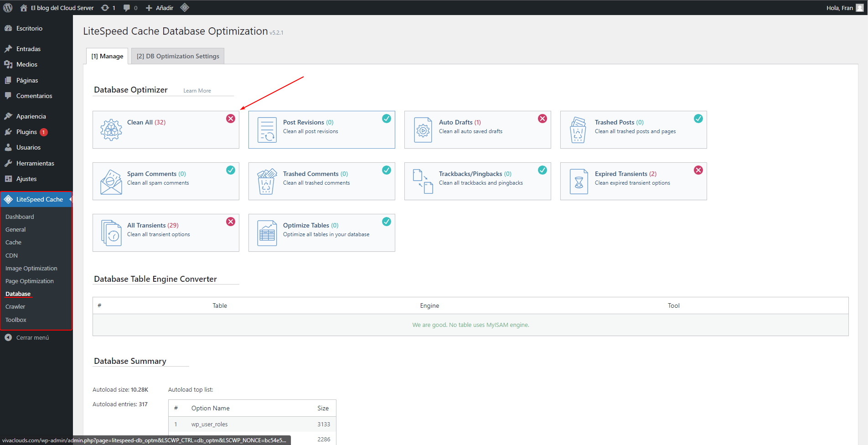This screenshot has width=868, height=445.
Task: Click the El blog del Cloud Server link
Action: click(62, 8)
